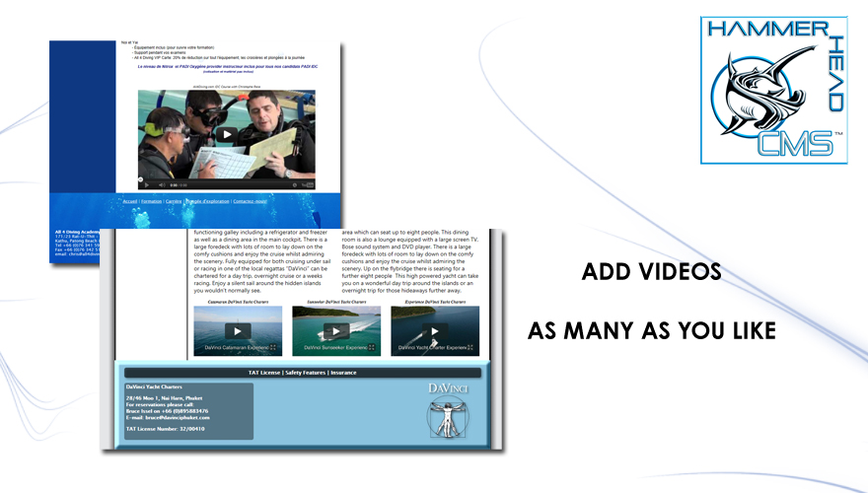The image size is (868, 493).
Task: Play the DaVinci Catamaran Experience video
Action: 237,331
